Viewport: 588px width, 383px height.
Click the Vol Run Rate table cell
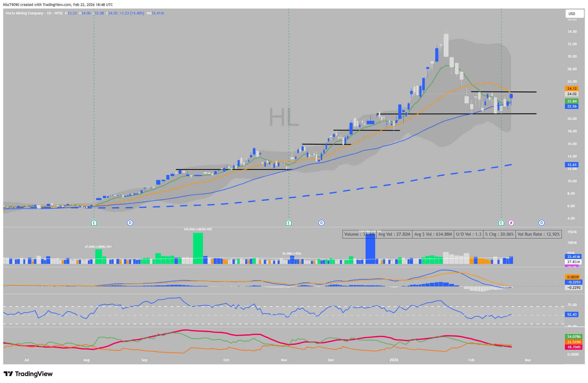click(x=538, y=234)
